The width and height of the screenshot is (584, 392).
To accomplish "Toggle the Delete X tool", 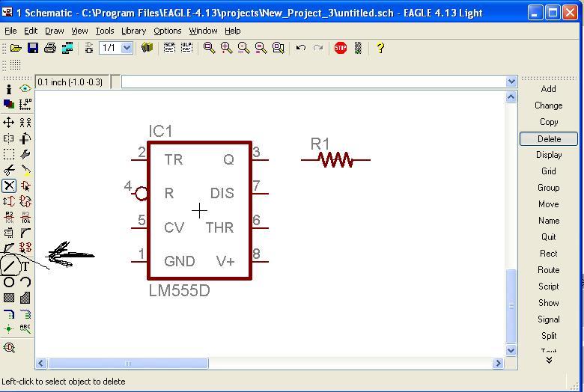I will 9,186.
